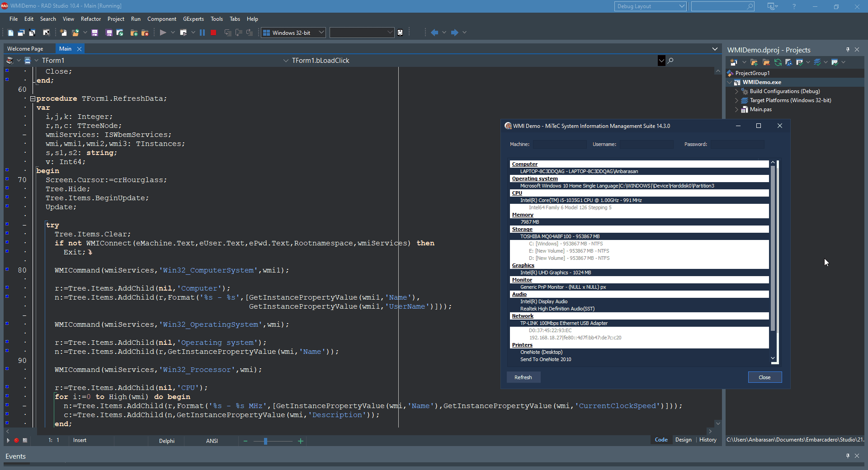The width and height of the screenshot is (868, 470).
Task: Open the TForm1 class dropdown in editor
Action: click(286, 61)
